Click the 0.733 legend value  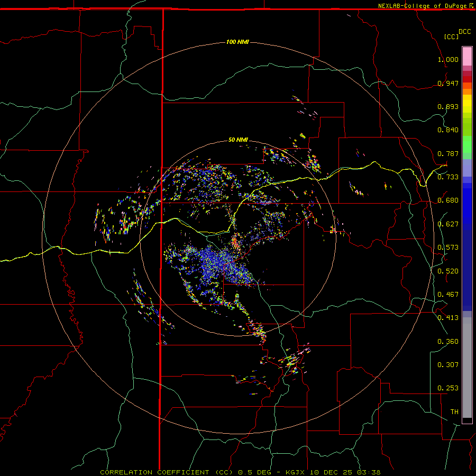click(448, 177)
